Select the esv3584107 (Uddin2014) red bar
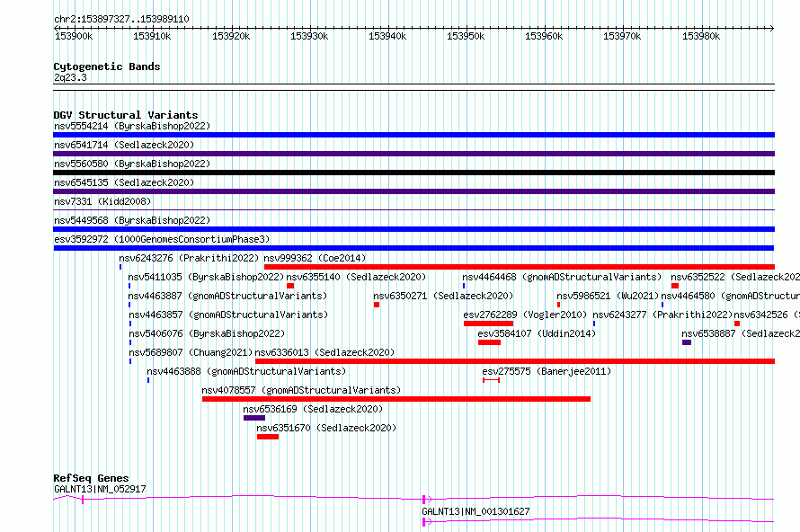Screen dimensions: 800x532 coord(489,342)
